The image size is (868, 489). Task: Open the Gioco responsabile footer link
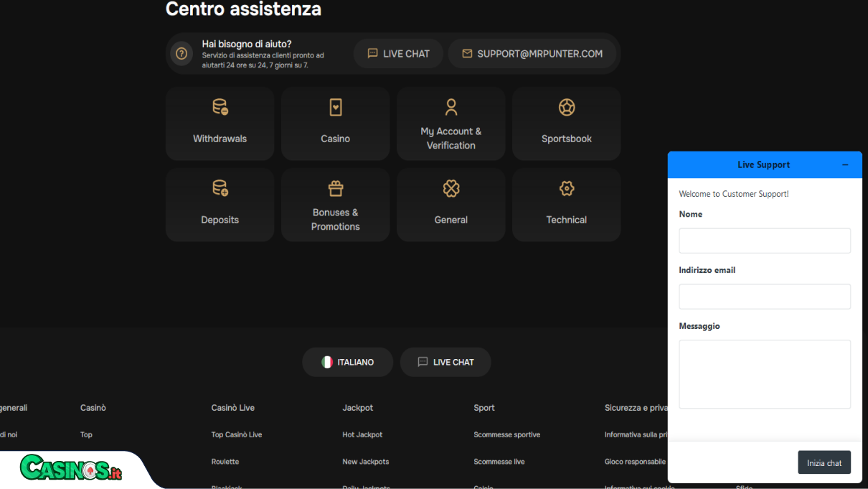pyautogui.click(x=635, y=462)
